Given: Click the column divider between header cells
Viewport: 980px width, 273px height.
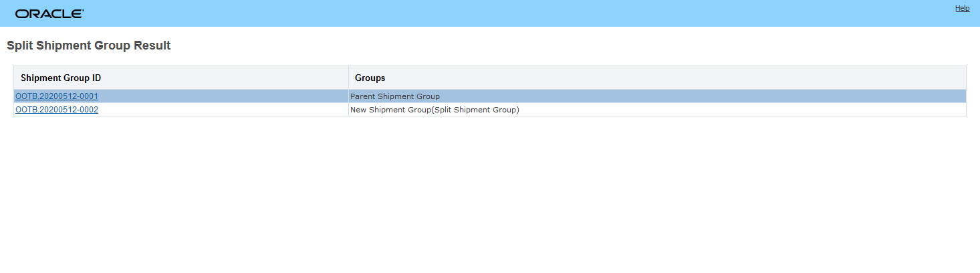Looking at the screenshot, I should coord(348,78).
